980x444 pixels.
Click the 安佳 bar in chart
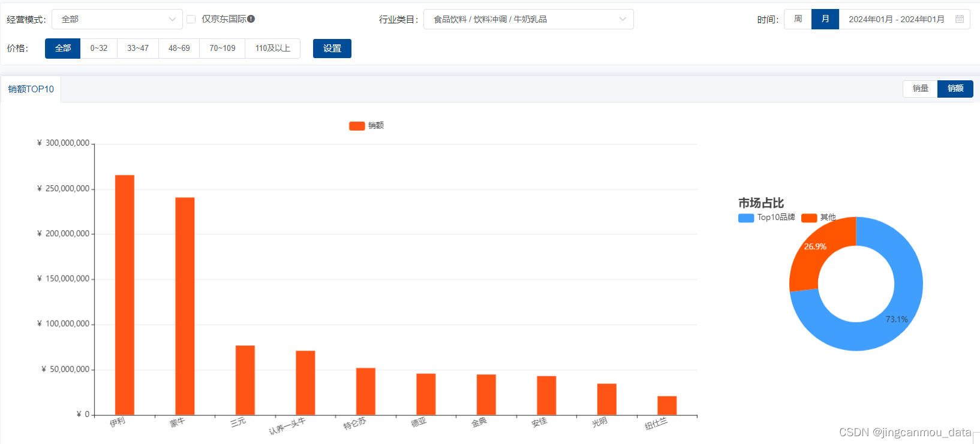tap(546, 395)
